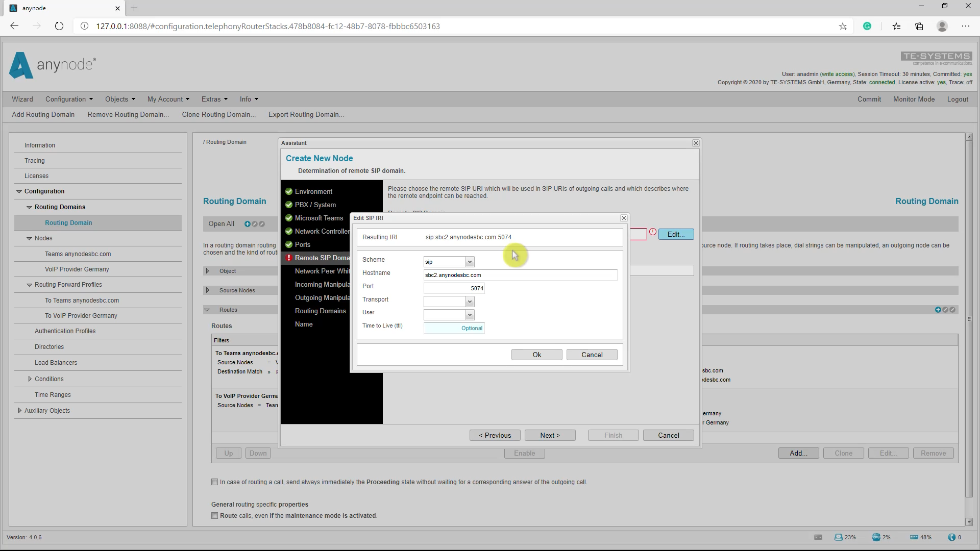Click the green checkmark beside Microsoft Teams
Image resolution: width=980 pixels, height=551 pixels.
tap(289, 218)
